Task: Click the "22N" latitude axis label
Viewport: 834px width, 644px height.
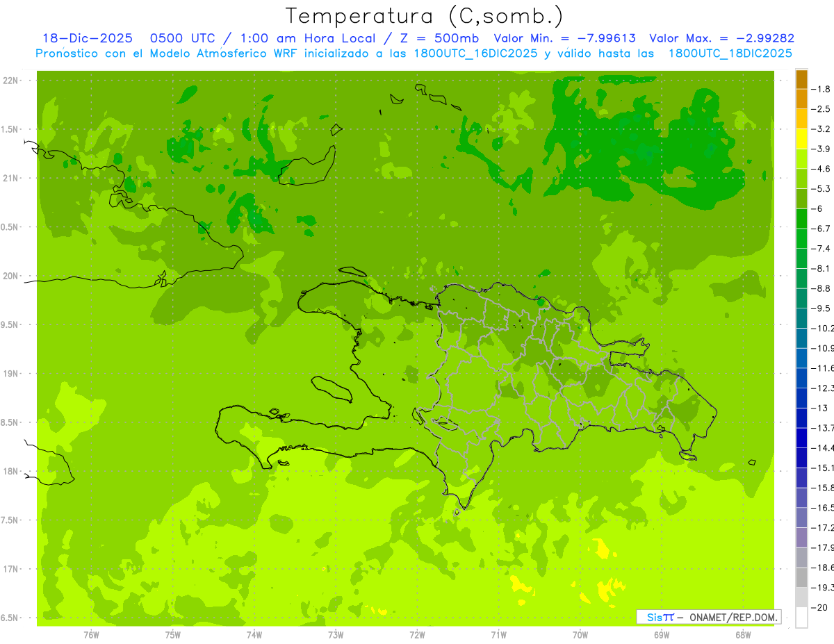Action: point(9,81)
